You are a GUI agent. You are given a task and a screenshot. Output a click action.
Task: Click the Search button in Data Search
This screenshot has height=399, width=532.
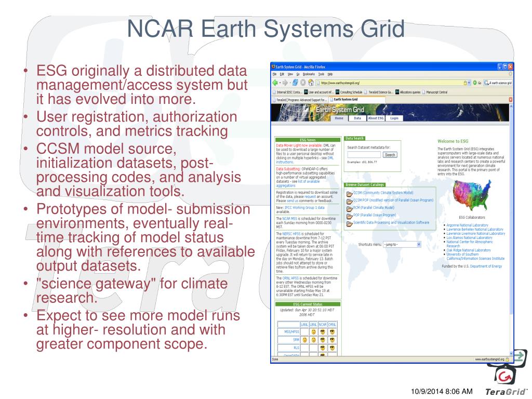pos(390,155)
